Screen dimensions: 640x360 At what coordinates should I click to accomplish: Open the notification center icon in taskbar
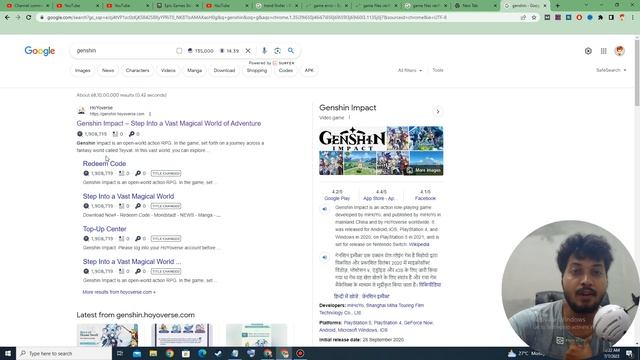click(x=629, y=353)
